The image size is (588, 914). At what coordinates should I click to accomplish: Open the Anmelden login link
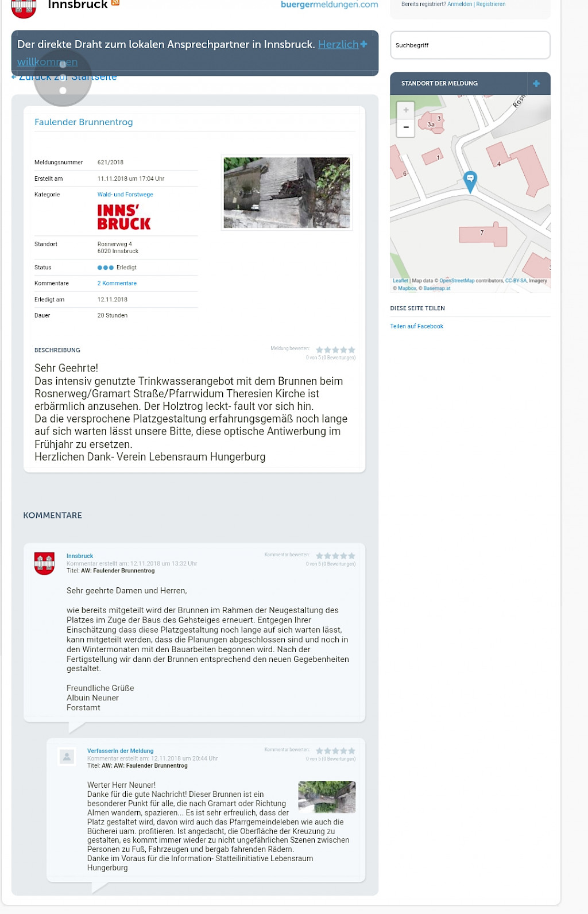pos(460,4)
